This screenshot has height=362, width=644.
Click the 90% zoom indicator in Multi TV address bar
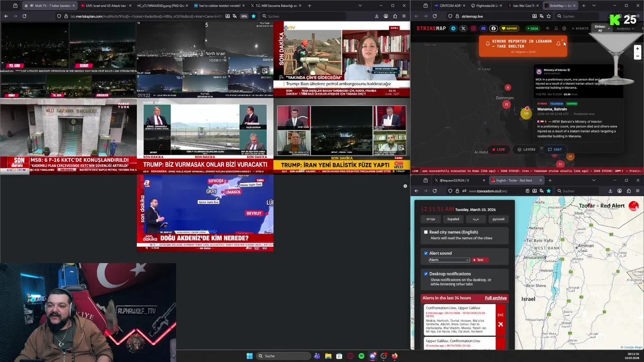point(244,16)
